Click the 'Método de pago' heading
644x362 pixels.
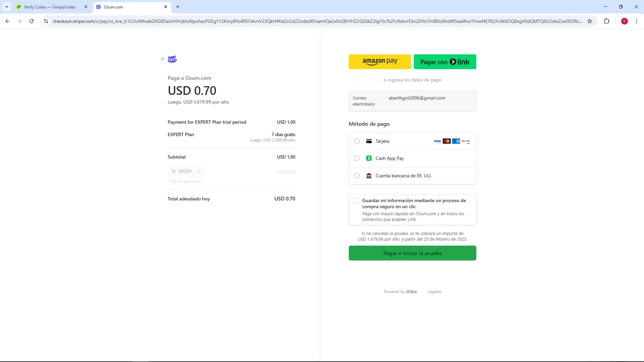pyautogui.click(x=369, y=124)
